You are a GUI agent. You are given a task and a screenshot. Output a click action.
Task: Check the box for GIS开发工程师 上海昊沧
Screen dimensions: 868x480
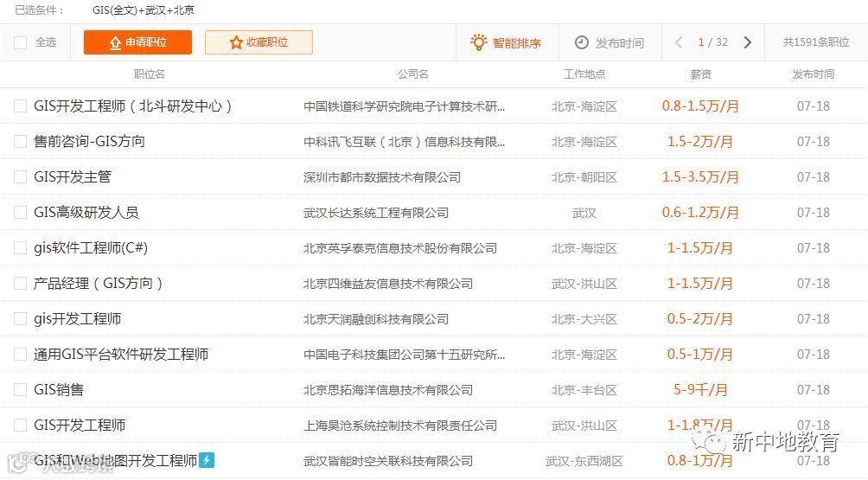(21, 425)
